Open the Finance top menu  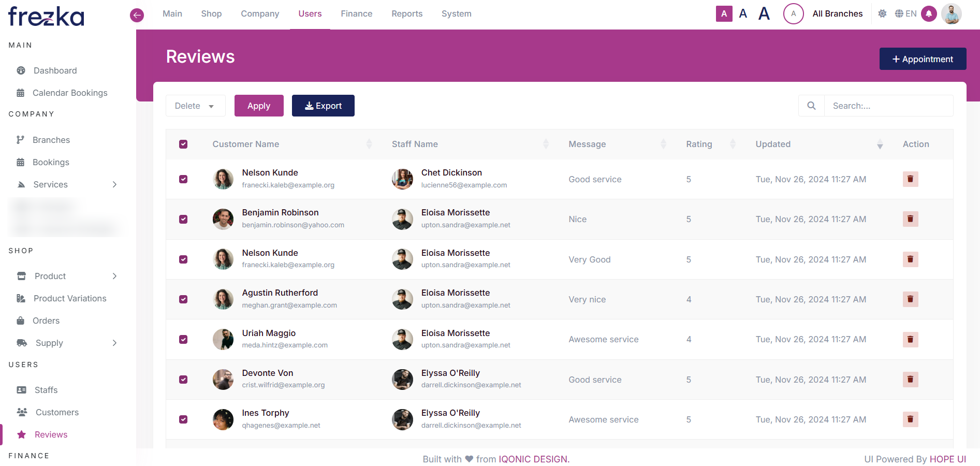(356, 14)
